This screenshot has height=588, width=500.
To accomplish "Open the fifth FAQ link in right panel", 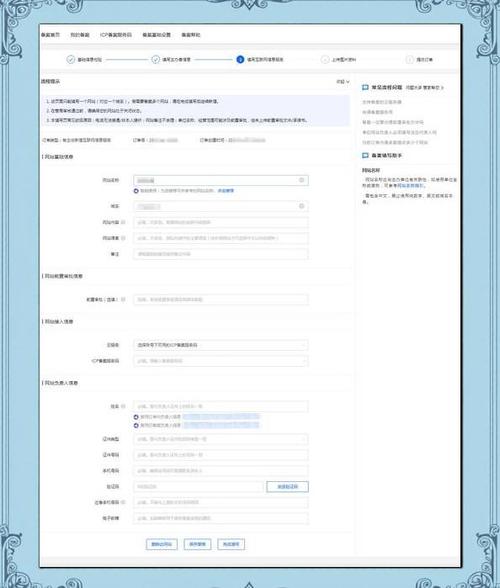I will click(395, 142).
